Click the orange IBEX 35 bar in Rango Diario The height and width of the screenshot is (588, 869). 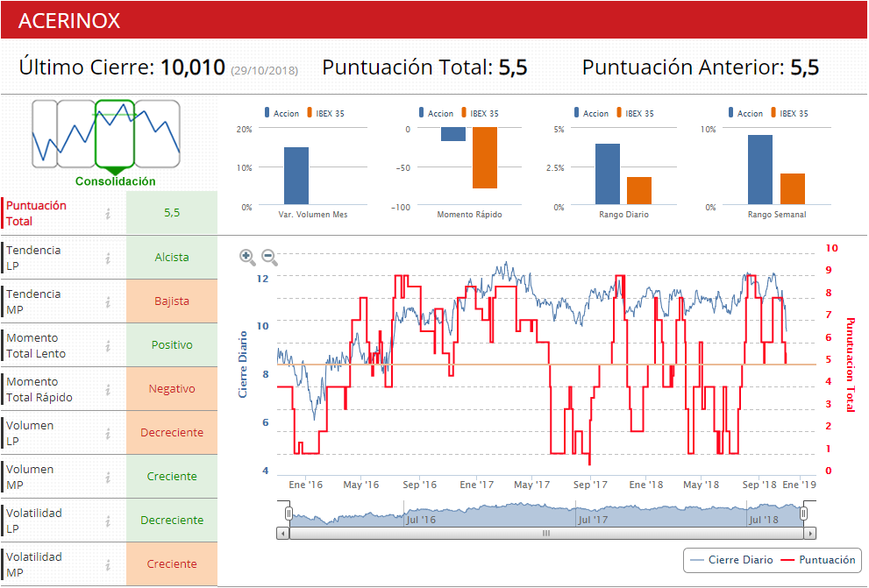click(x=639, y=190)
